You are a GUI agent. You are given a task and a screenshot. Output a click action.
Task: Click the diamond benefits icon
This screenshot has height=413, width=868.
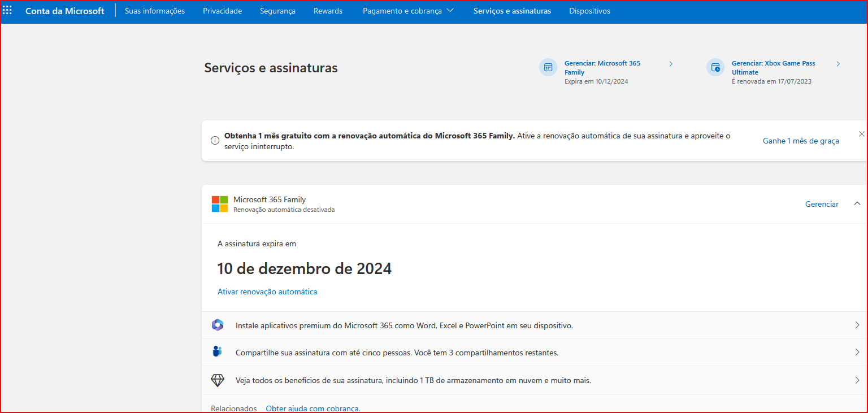click(218, 380)
